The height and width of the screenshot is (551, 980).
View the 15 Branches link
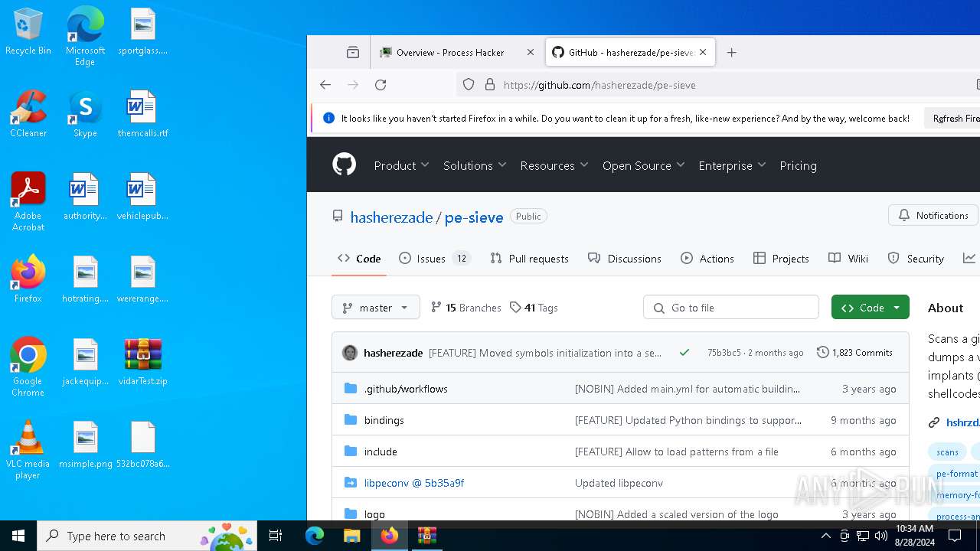(x=466, y=308)
